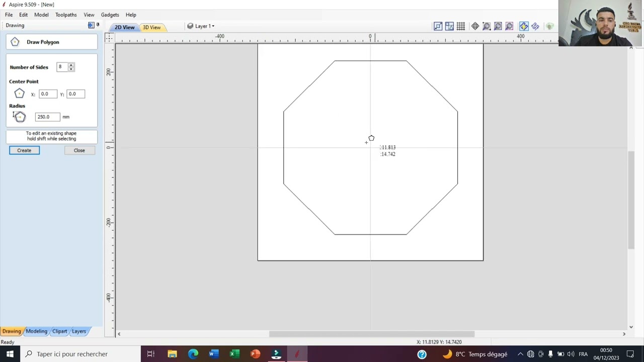Viewport: 644px width, 362px height.
Task: Expand hidden system tray icons chevron
Action: click(x=520, y=354)
